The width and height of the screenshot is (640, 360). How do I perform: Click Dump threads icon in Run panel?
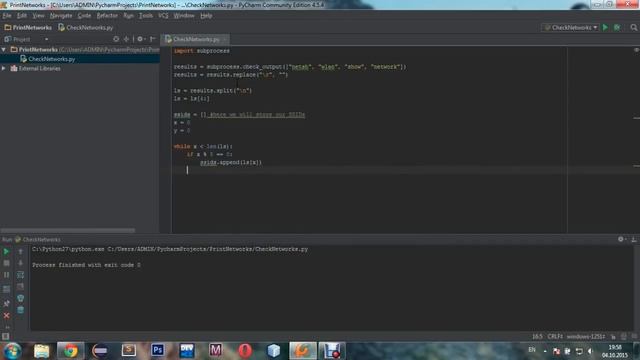pyautogui.click(x=6, y=289)
